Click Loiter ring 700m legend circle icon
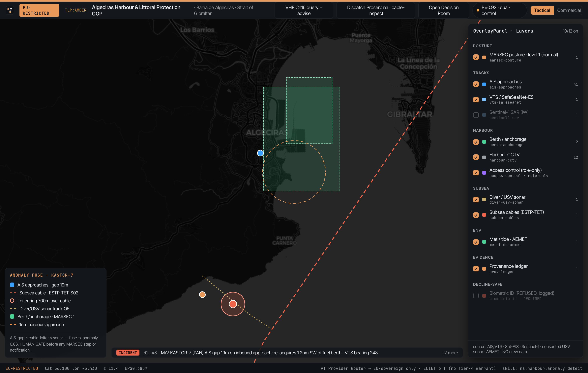The width and height of the screenshot is (588, 373). (12, 301)
